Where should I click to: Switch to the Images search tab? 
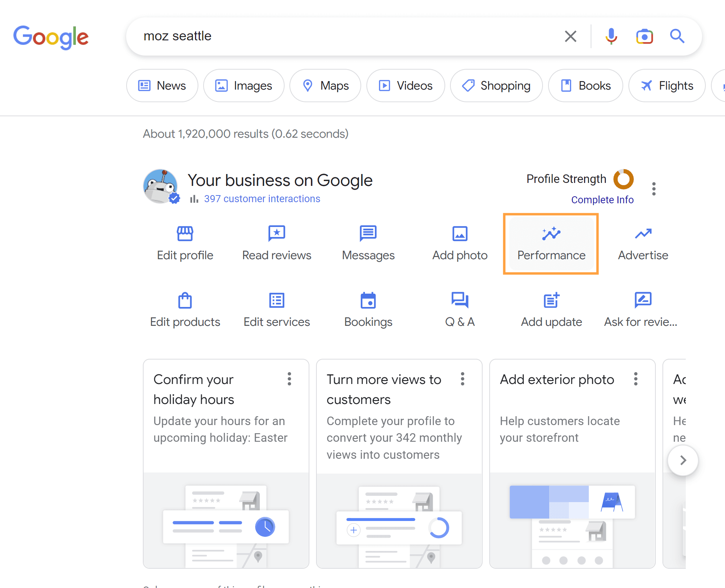pyautogui.click(x=244, y=86)
